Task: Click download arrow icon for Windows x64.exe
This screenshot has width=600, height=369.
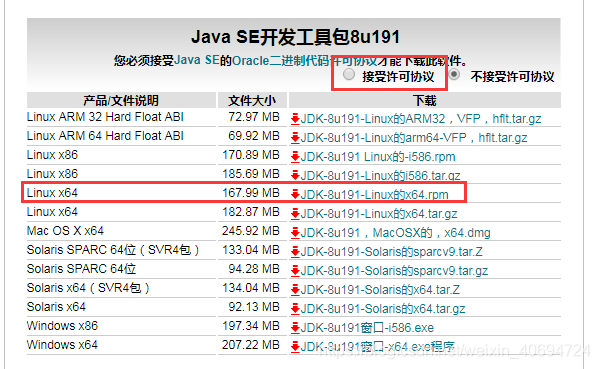Action: [295, 347]
